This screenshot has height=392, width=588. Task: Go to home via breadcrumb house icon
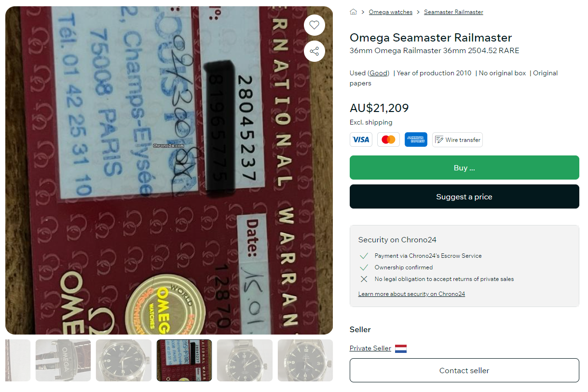(353, 12)
